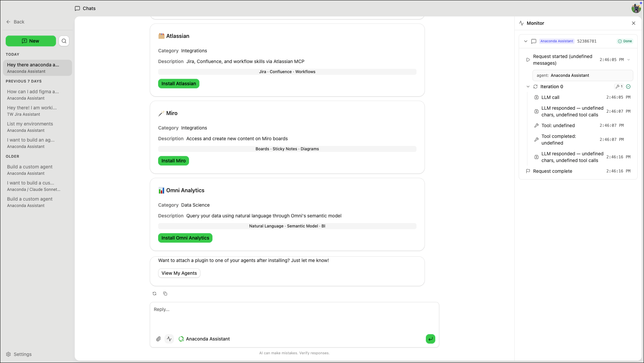644x363 pixels.
Task: Click the wrench icon for Tool: undefined
Action: click(536, 125)
